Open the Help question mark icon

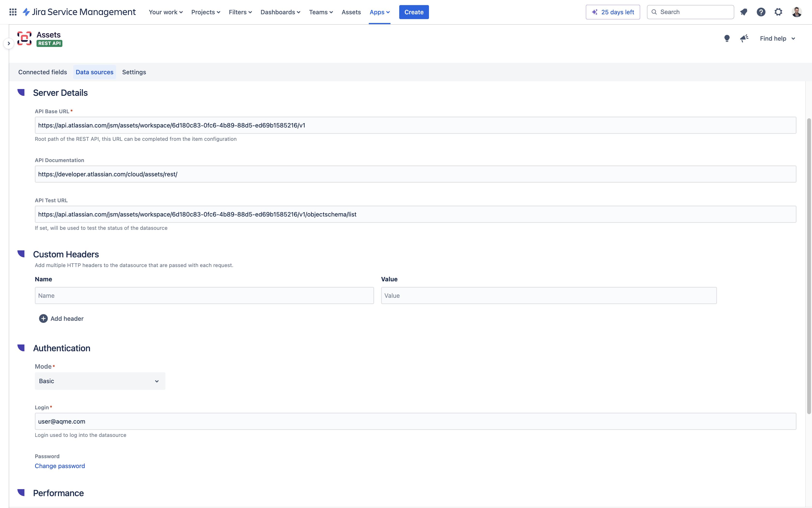[x=761, y=12]
